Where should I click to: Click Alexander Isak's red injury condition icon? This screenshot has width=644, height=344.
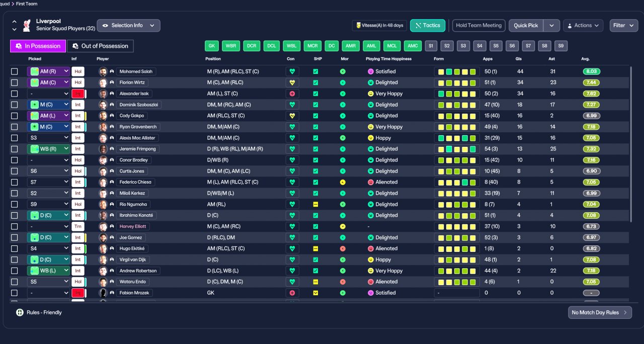coord(292,94)
